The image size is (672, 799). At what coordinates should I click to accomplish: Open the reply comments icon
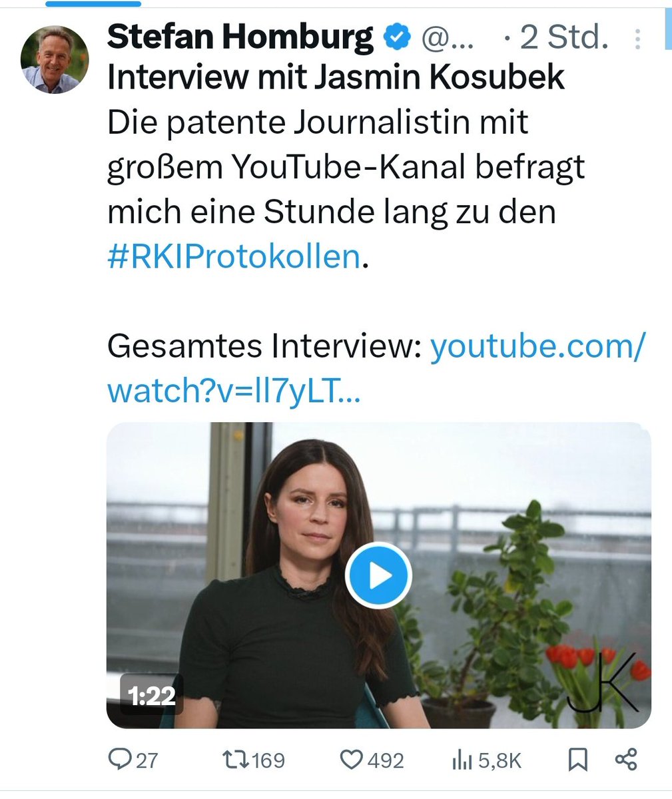click(120, 760)
